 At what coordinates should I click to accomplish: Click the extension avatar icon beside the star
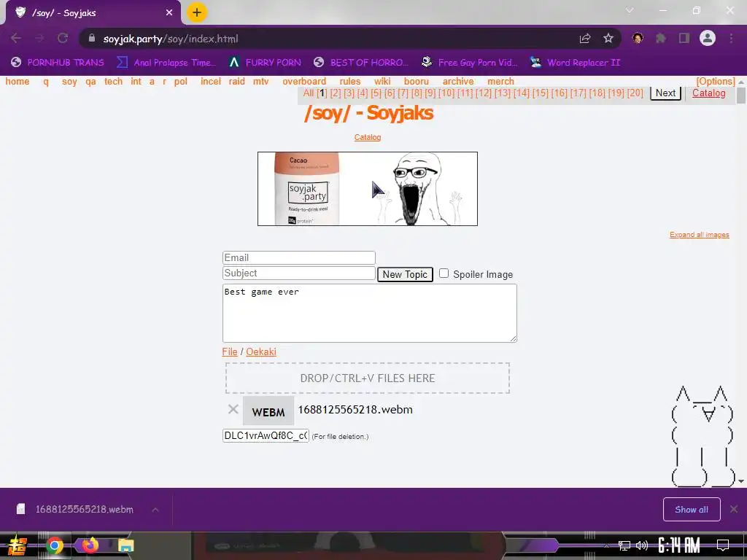point(638,38)
